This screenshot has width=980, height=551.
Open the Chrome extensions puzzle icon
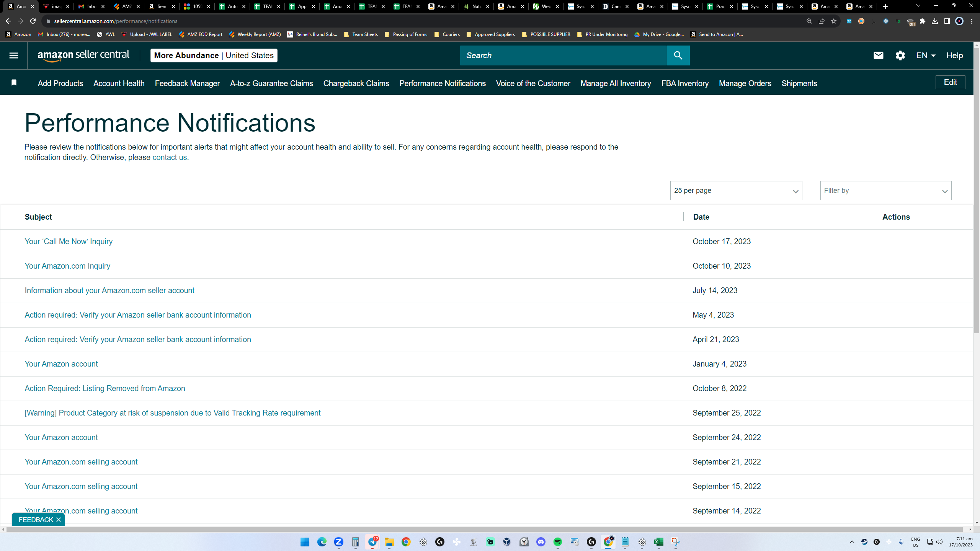(923, 21)
